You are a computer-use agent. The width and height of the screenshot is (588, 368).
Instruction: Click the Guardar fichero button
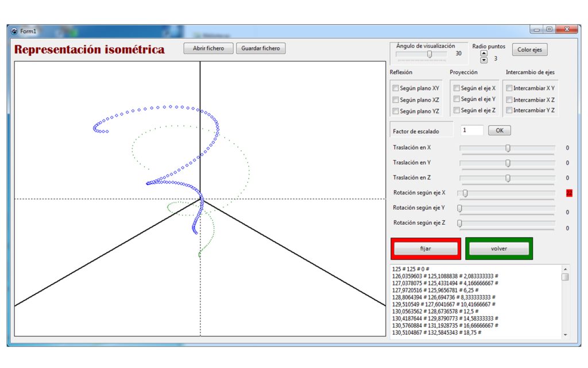260,48
